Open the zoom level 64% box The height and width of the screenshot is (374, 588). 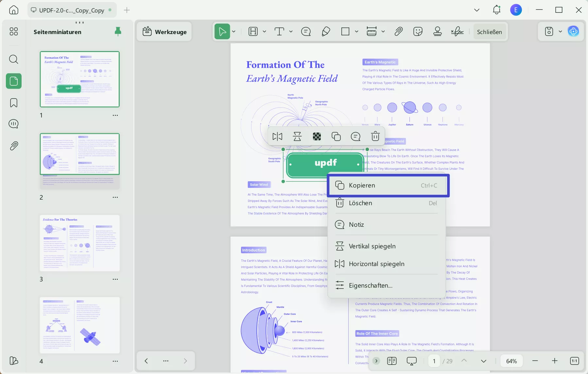[511, 361]
